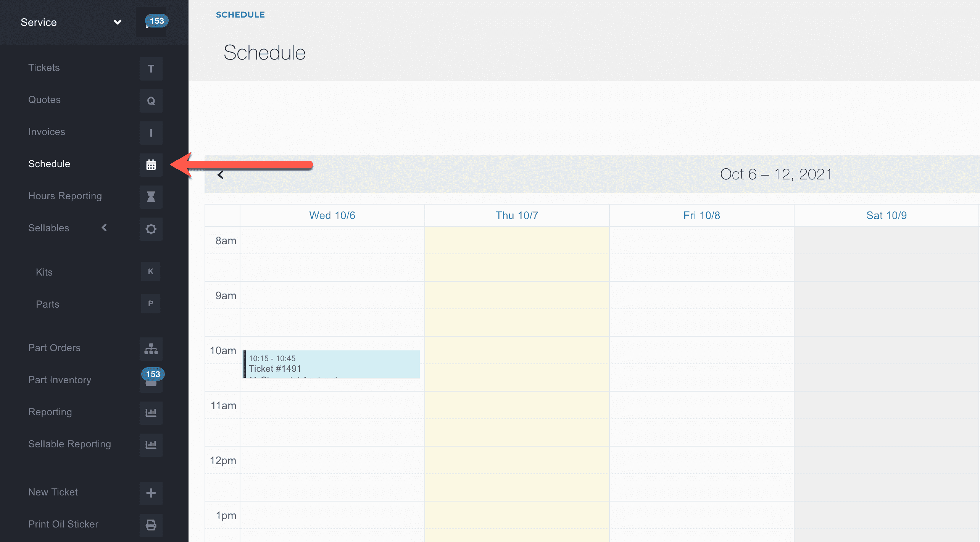
Task: Open the Ticket #1491 appointment block
Action: pyautogui.click(x=331, y=365)
